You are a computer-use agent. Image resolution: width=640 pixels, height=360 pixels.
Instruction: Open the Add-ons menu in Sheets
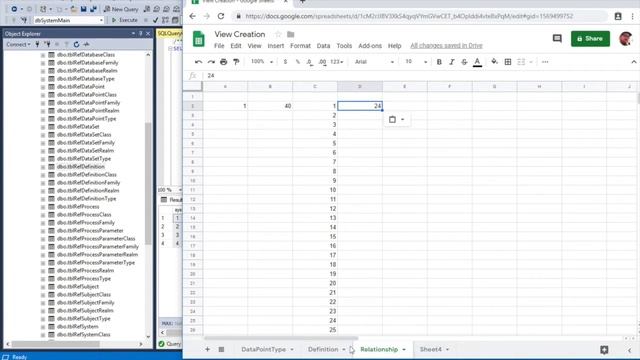(x=370, y=46)
